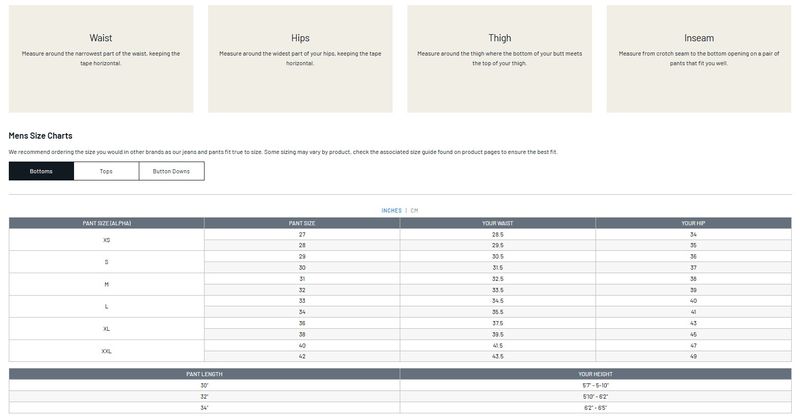Open the Button Downs tab

tap(171, 171)
